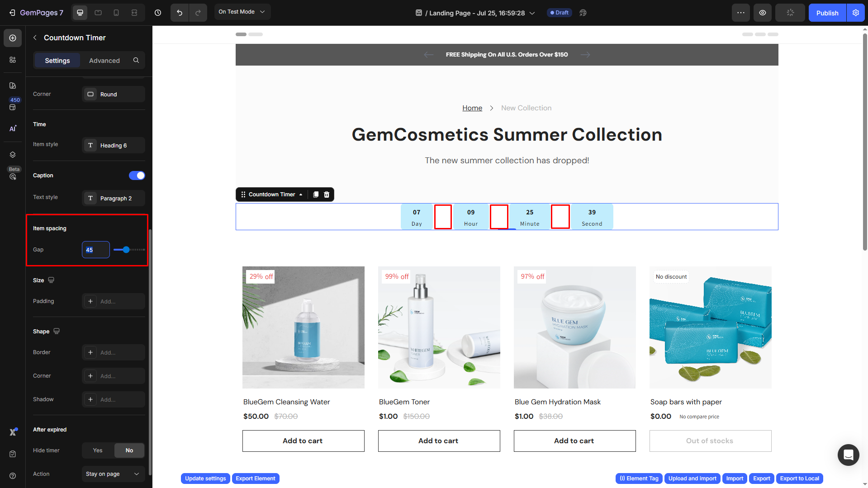Expand the On Test Mode dropdown

click(242, 12)
